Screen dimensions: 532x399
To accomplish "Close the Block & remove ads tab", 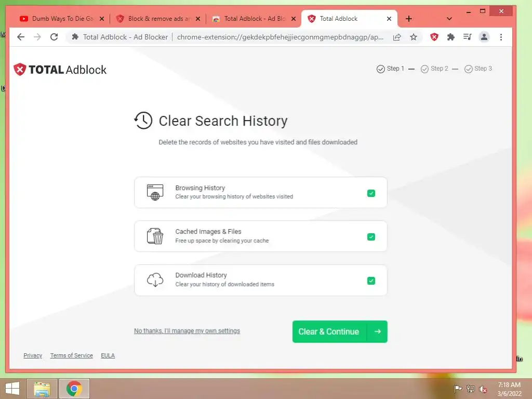I will click(198, 19).
